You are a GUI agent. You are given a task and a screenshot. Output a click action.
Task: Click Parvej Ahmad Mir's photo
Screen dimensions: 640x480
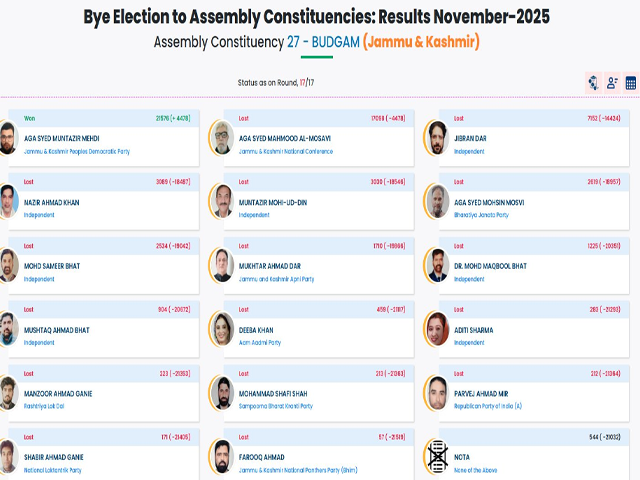pyautogui.click(x=436, y=392)
